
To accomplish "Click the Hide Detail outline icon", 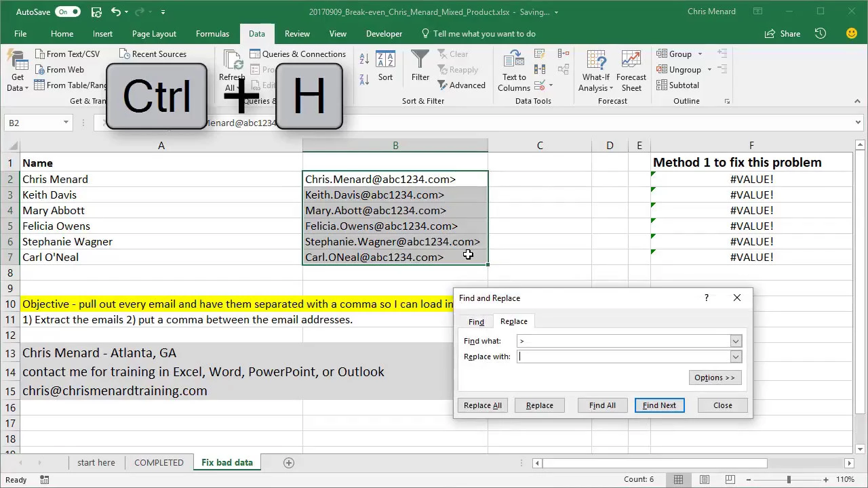I will pos(722,70).
